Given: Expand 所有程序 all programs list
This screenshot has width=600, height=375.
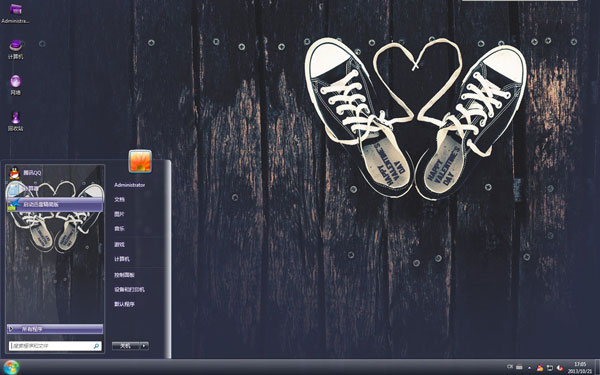Looking at the screenshot, I should point(55,329).
